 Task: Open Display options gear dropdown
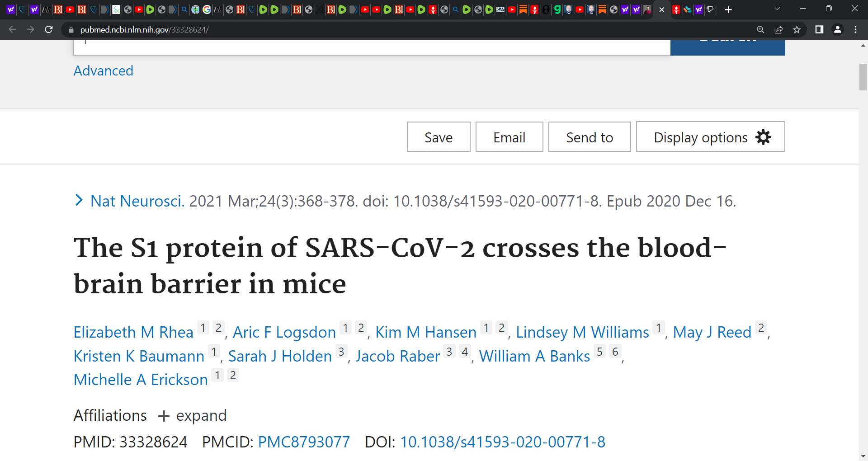[710, 136]
